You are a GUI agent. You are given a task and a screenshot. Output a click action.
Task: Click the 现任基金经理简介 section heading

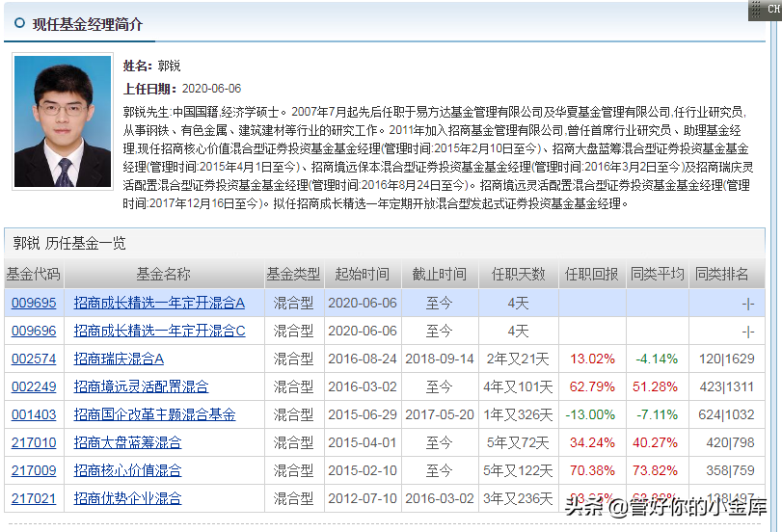coord(88,24)
